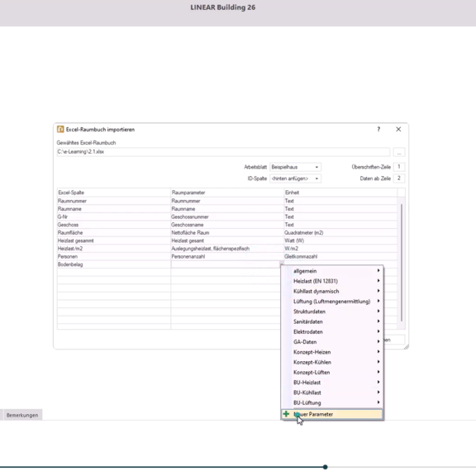Close the Excel-Raumbuch importieren dialog
This screenshot has height=476, width=476.
pyautogui.click(x=398, y=129)
